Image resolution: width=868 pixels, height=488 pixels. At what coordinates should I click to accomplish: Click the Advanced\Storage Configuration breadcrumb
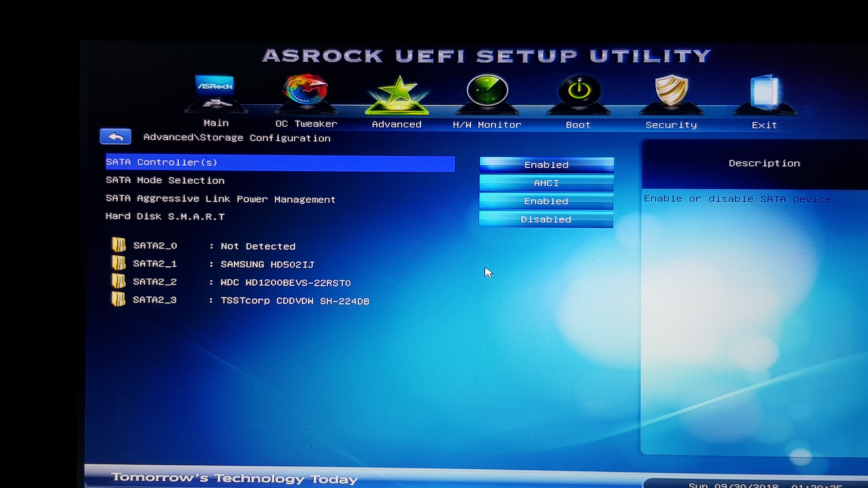[237, 138]
